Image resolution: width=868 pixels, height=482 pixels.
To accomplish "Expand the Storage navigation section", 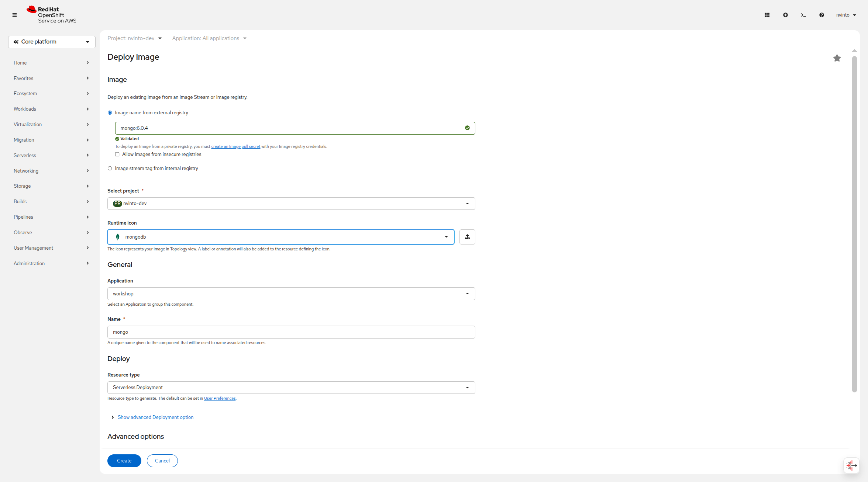I will 51,186.
